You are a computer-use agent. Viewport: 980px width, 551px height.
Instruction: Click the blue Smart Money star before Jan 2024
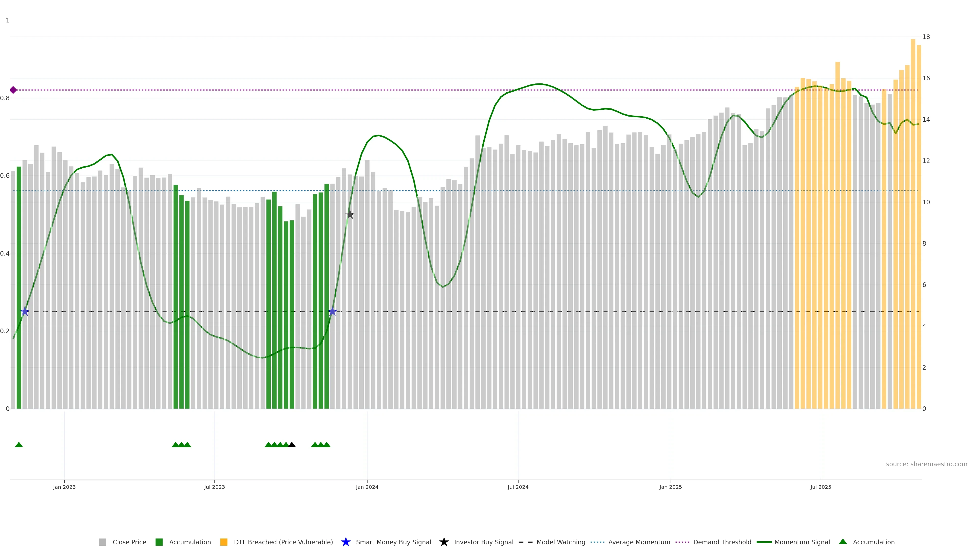tap(333, 312)
